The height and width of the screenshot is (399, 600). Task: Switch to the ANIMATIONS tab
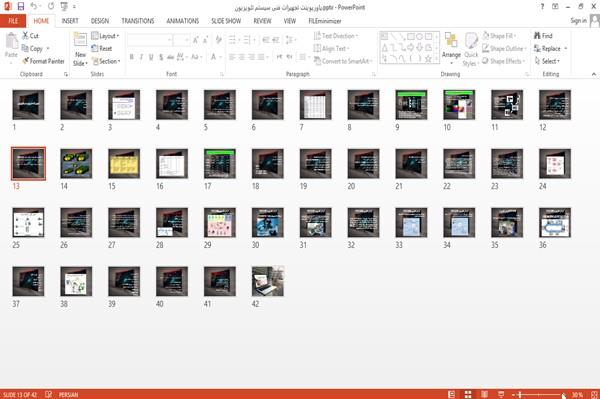[183, 21]
